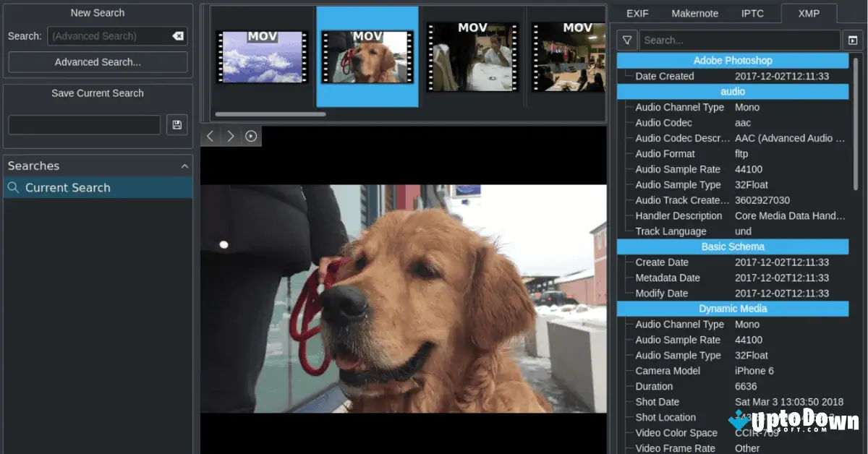Viewport: 868px width, 454px height.
Task: Select the first MOV clouds thumbnail
Action: [x=262, y=58]
